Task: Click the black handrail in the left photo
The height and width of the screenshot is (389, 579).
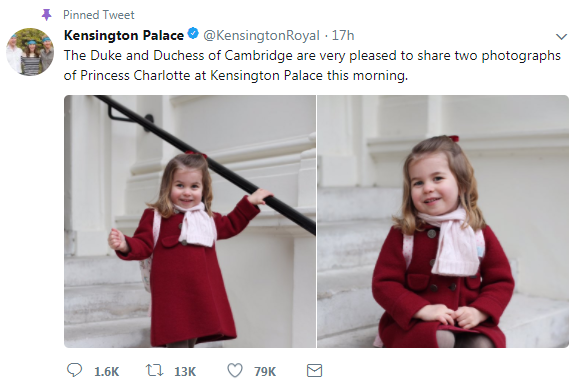Action: tap(207, 164)
